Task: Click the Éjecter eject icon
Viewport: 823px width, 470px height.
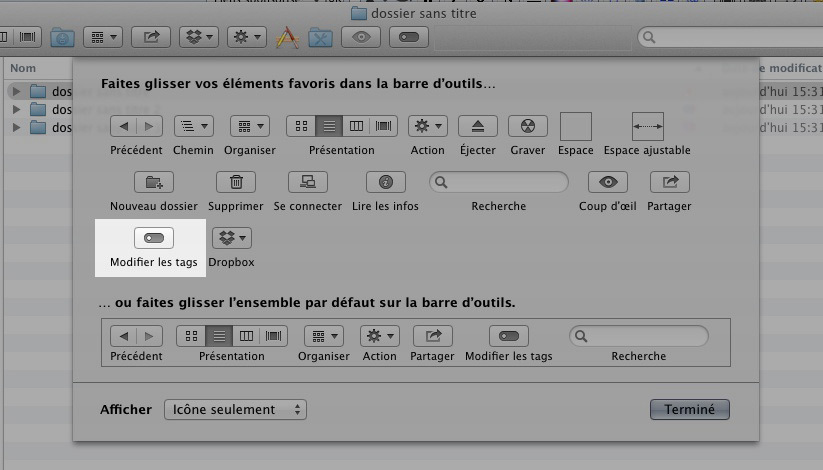Action: coord(478,126)
